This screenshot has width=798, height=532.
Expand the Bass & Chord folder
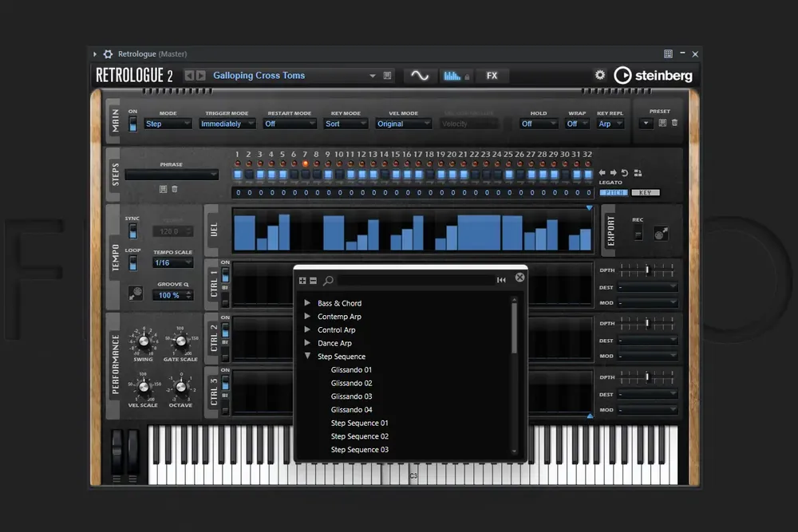(x=307, y=302)
